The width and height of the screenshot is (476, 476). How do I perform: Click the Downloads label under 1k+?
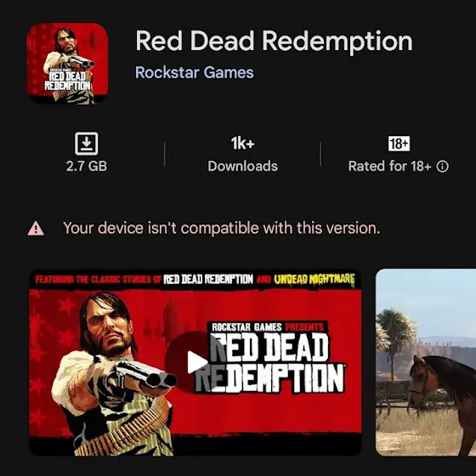(242, 166)
